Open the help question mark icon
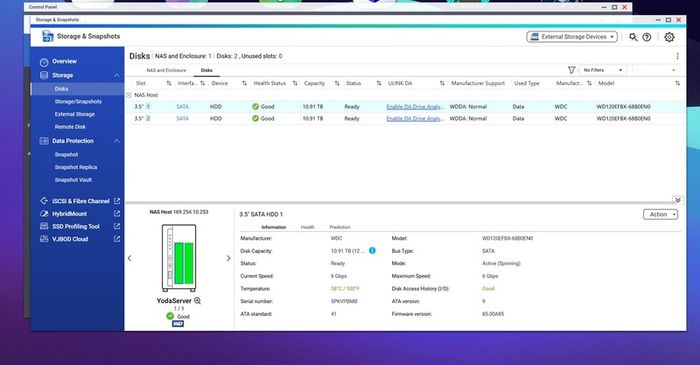700x365 pixels. (x=646, y=37)
